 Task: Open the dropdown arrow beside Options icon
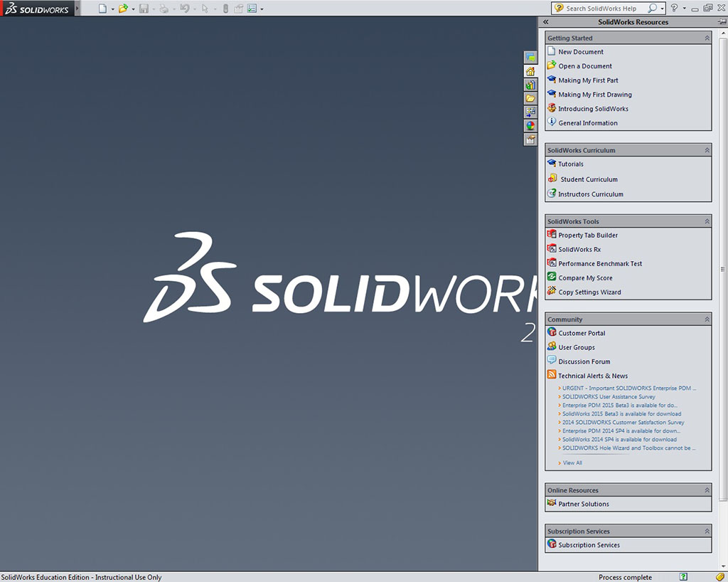[262, 9]
